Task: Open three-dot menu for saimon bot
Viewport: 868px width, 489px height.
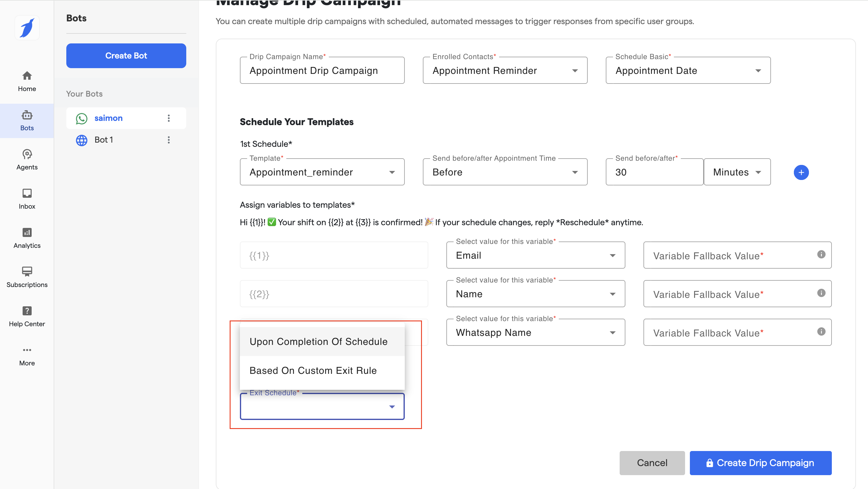Action: [x=168, y=118]
